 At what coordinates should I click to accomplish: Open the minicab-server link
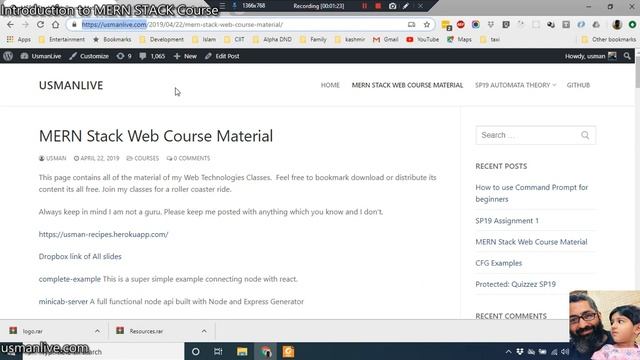[x=63, y=302]
